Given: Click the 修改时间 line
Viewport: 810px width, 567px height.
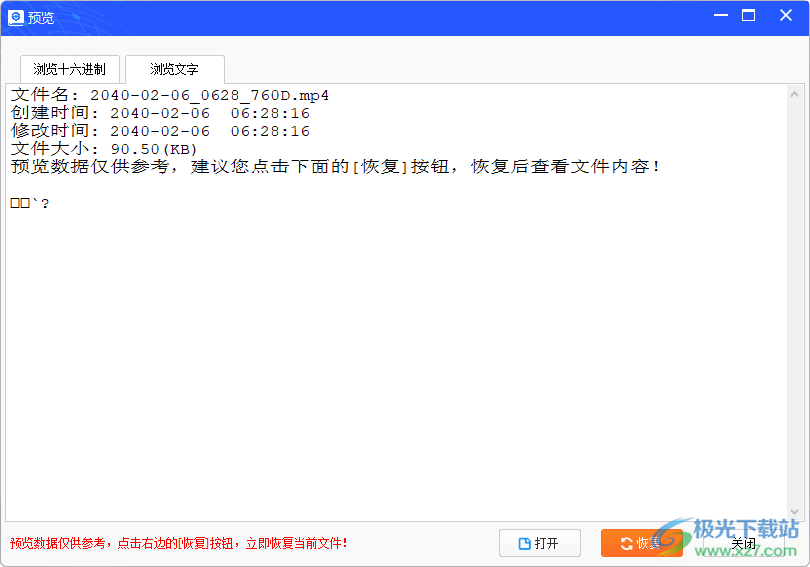Looking at the screenshot, I should (160, 131).
